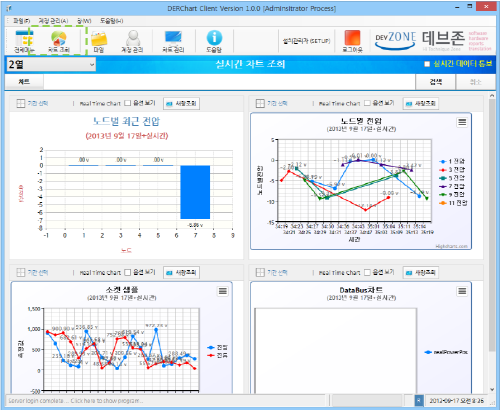Open account management user icon

133,38
